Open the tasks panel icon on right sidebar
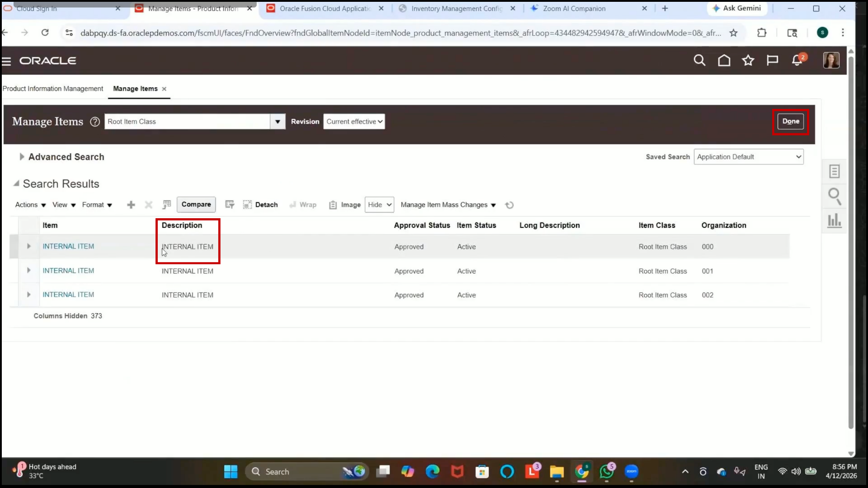868x488 pixels. coord(834,171)
